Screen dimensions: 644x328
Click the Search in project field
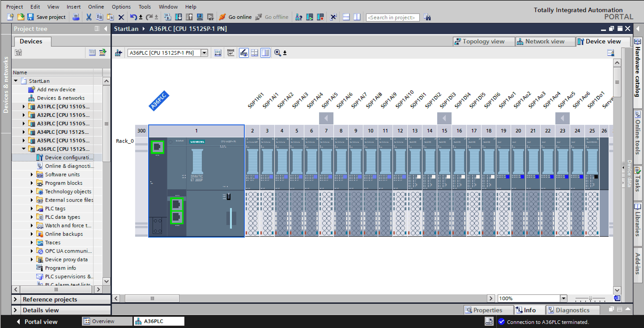[392, 17]
